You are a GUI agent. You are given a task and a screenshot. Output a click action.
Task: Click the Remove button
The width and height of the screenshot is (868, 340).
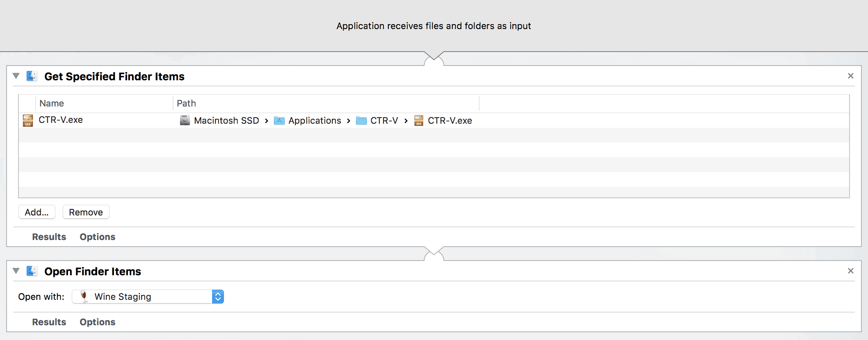click(x=86, y=212)
